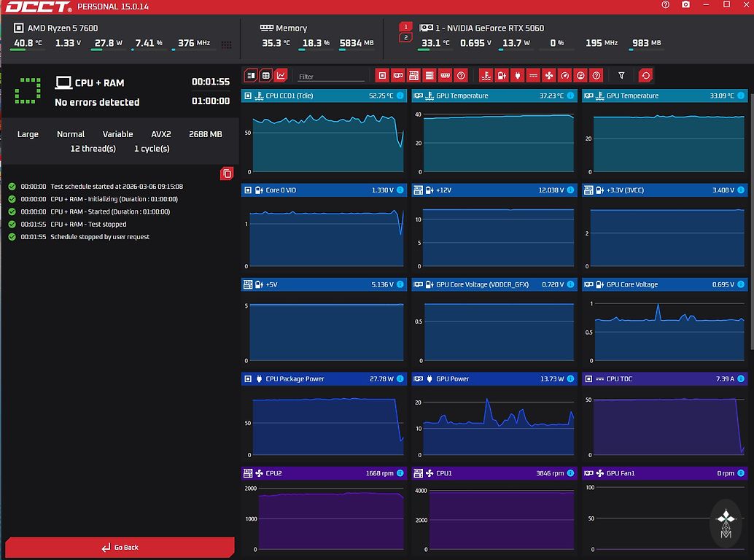The height and width of the screenshot is (560, 754).
Task: Open info for CPU CCD1 (Tdie) graph
Action: 400,96
